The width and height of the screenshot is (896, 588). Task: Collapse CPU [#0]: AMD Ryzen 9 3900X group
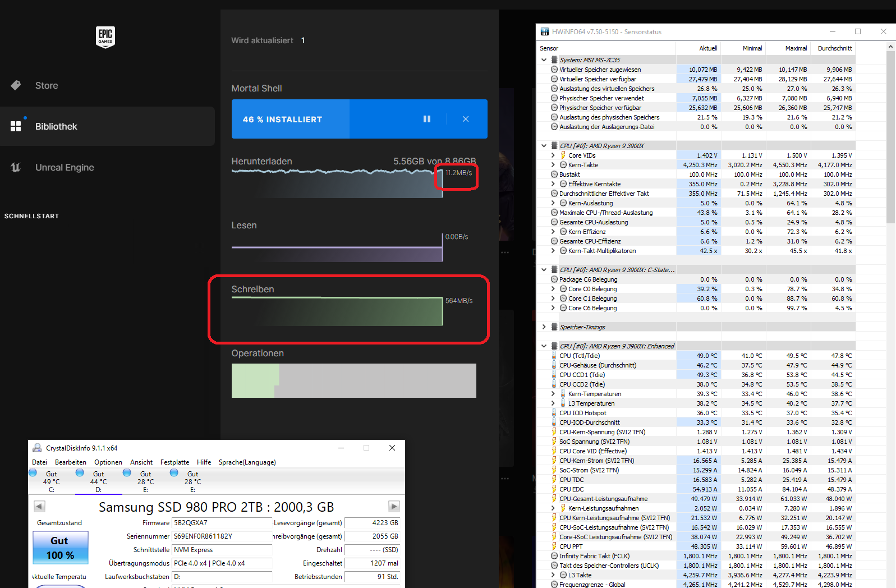(x=544, y=146)
